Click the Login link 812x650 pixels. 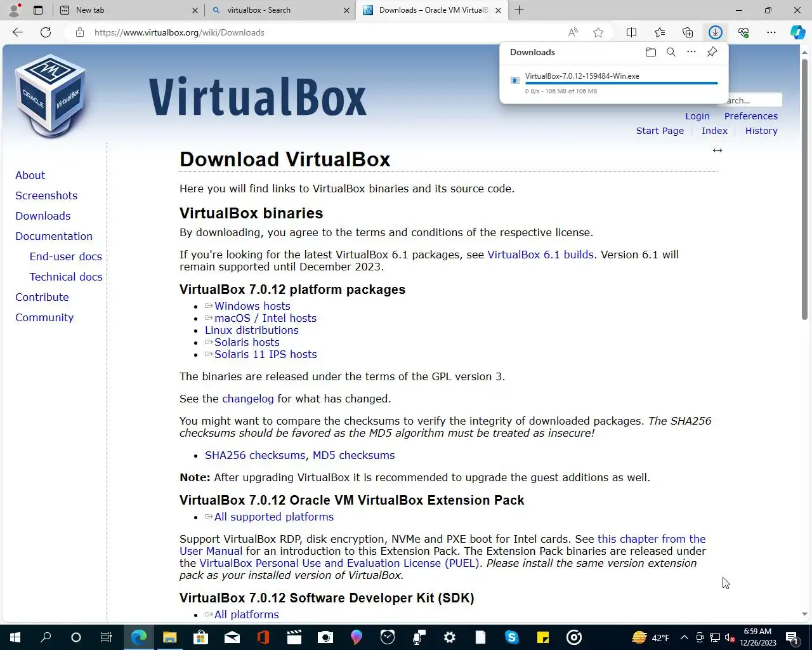click(x=697, y=116)
